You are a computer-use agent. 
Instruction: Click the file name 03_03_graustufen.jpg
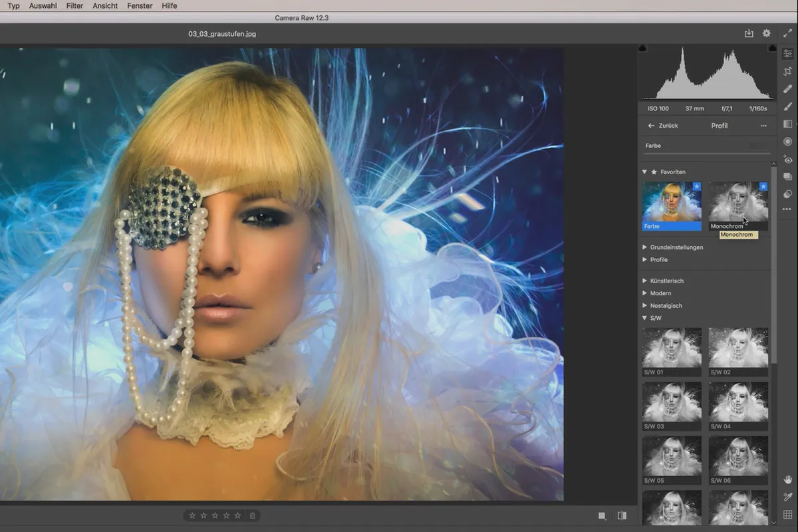222,33
